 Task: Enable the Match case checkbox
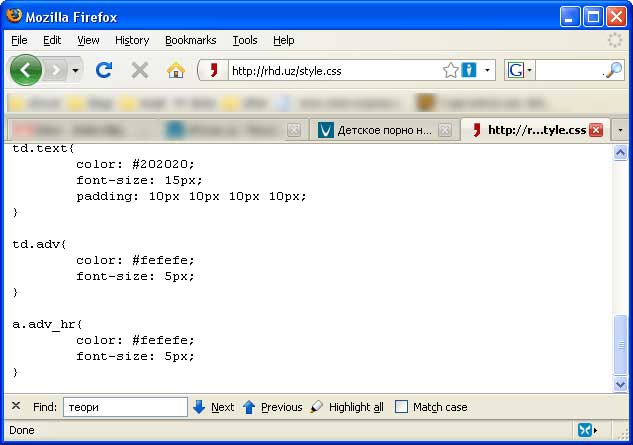[x=402, y=407]
